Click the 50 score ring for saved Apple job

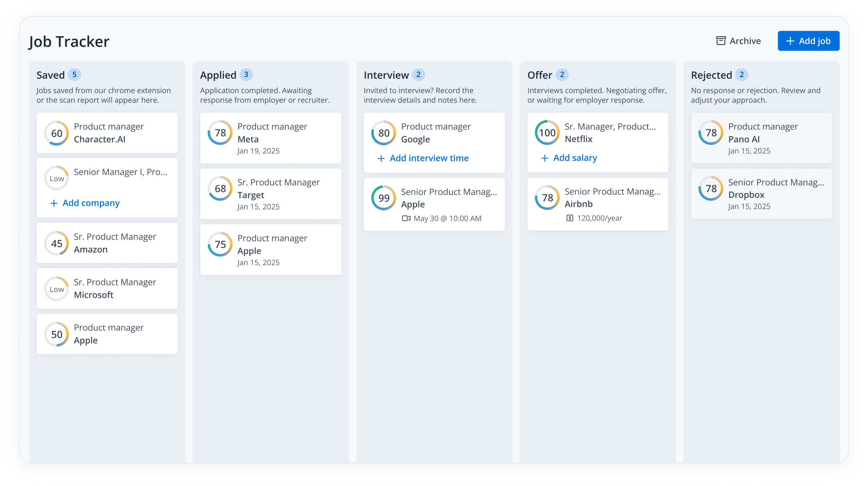[57, 334]
